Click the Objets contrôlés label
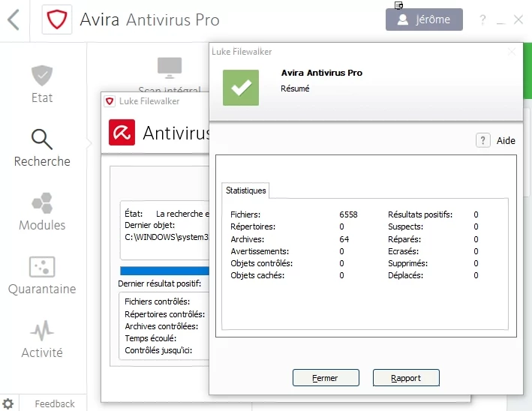 pyautogui.click(x=261, y=263)
